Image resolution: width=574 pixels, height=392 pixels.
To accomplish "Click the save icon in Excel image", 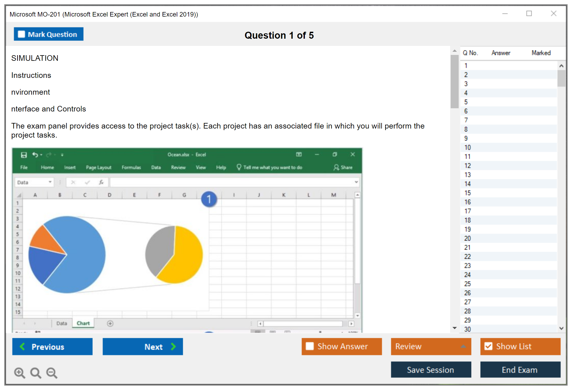I will [24, 155].
